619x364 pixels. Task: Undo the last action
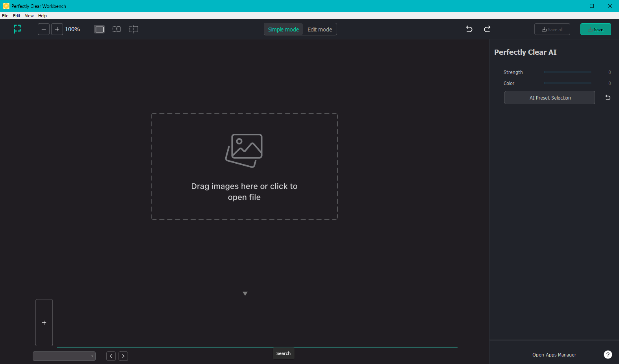click(469, 29)
